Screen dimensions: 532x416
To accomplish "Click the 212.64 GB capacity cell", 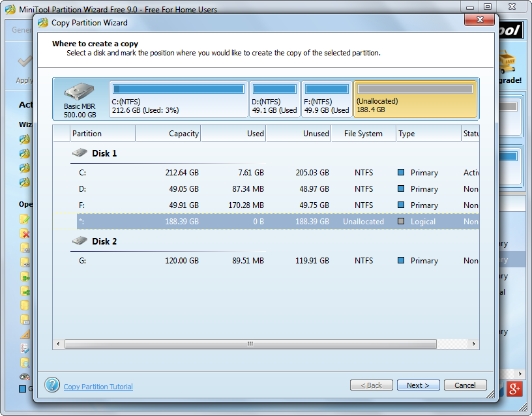I will click(182, 173).
